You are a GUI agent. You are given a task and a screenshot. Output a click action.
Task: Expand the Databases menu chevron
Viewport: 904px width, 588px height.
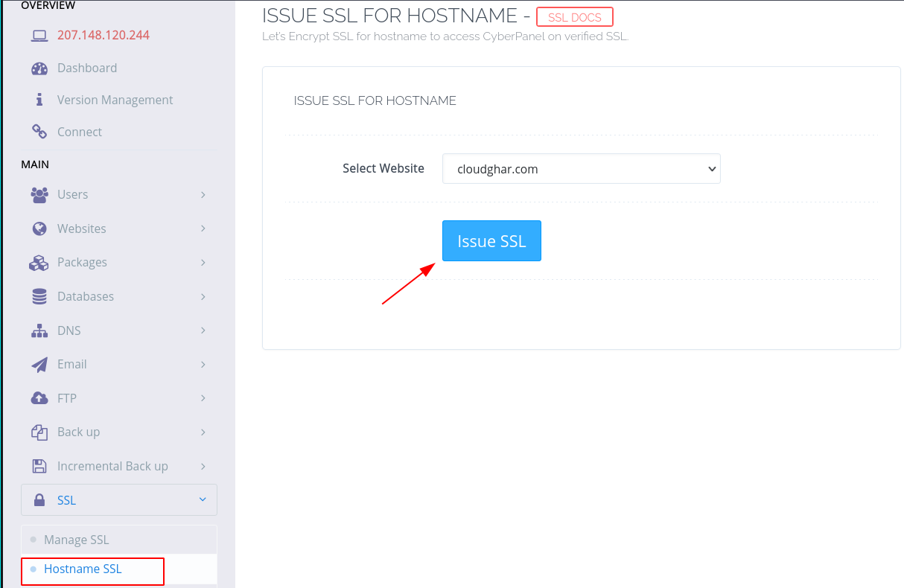[x=203, y=296]
